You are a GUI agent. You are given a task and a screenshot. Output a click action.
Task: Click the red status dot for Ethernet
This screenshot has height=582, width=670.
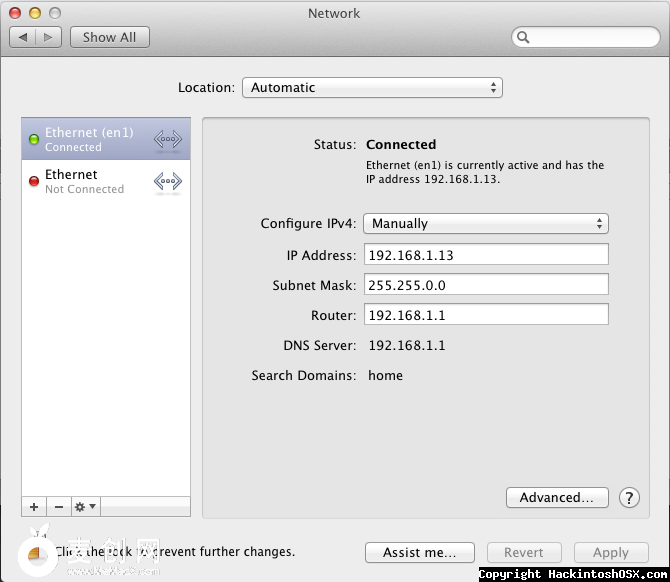pos(34,181)
